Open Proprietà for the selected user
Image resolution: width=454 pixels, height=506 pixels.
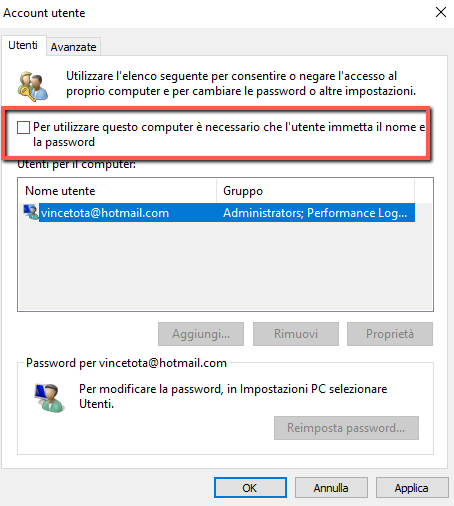tap(390, 334)
